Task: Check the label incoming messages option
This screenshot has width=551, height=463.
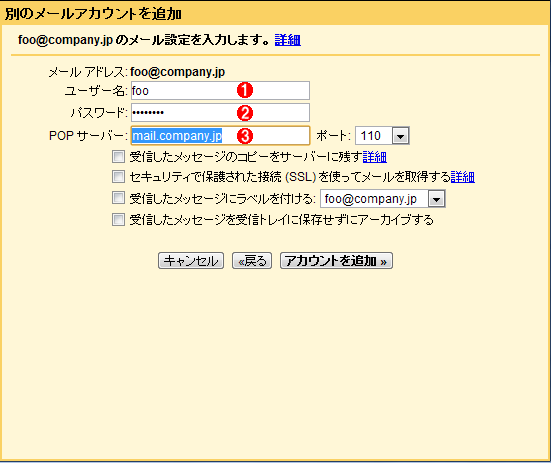Action: tap(118, 198)
